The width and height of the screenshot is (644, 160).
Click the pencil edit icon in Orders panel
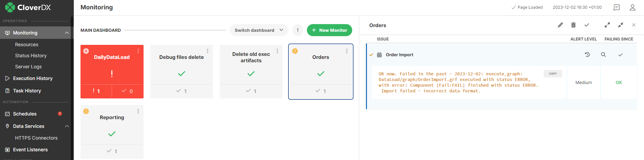560,25
